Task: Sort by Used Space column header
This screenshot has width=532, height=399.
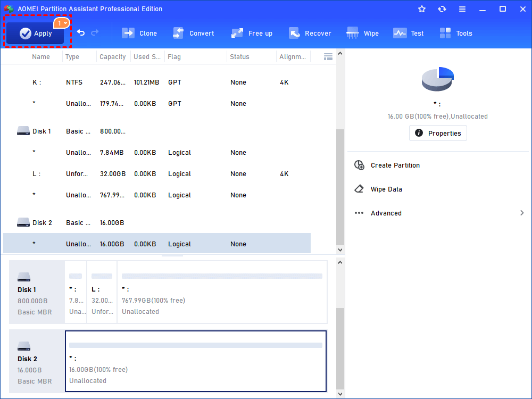Action: click(147, 57)
